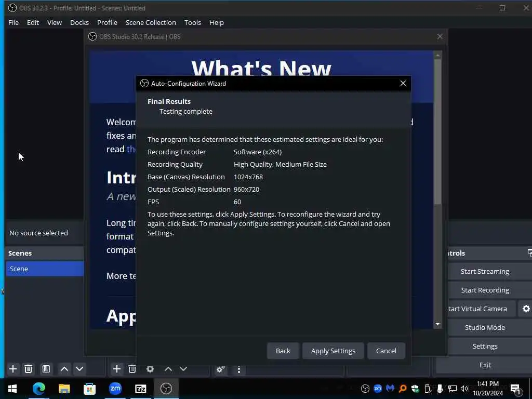Image resolution: width=532 pixels, height=399 pixels.
Task: Click OBS Studio taskbar icon
Action: coord(166,389)
